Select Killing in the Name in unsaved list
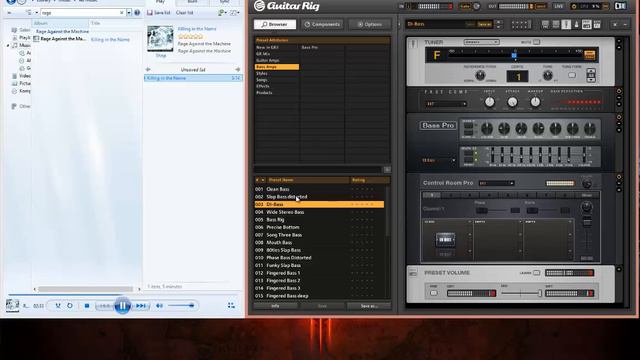The width and height of the screenshot is (640, 360). [193, 78]
